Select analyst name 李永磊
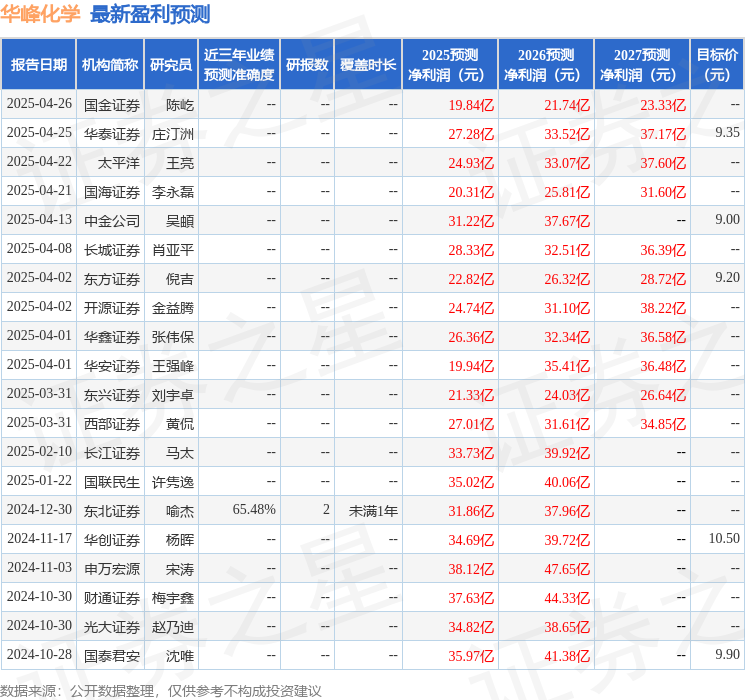The image size is (745, 700). 173,192
